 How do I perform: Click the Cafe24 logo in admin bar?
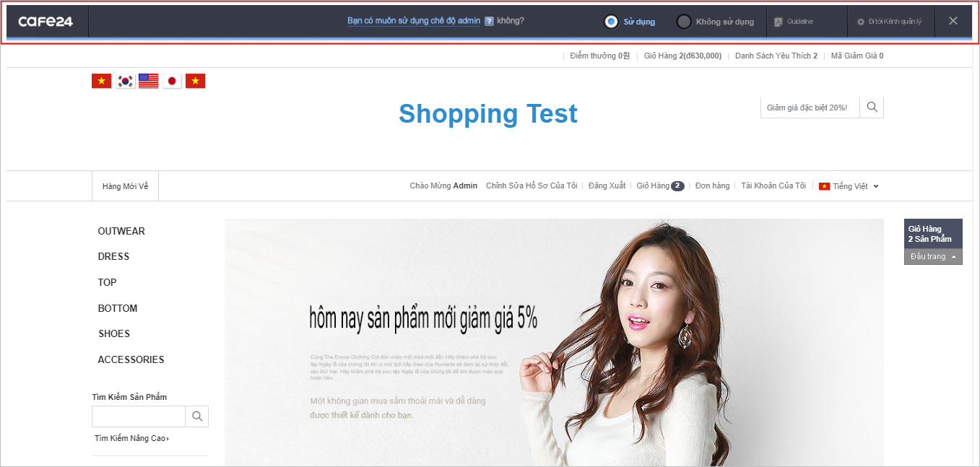click(45, 22)
